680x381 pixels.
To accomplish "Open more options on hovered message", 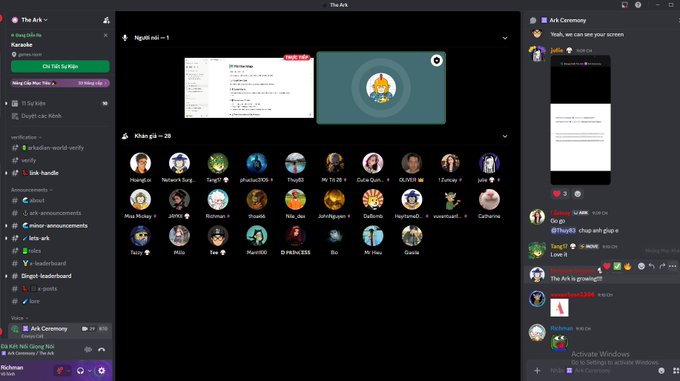I will (672, 266).
